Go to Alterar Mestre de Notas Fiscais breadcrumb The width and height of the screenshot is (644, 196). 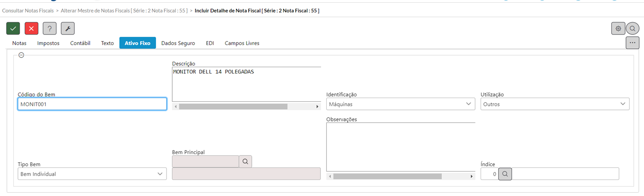tap(124, 10)
